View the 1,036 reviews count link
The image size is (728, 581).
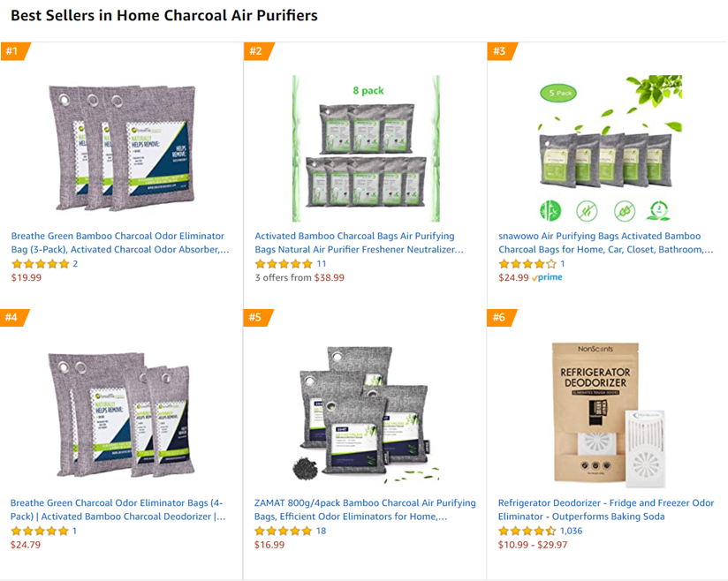click(571, 531)
